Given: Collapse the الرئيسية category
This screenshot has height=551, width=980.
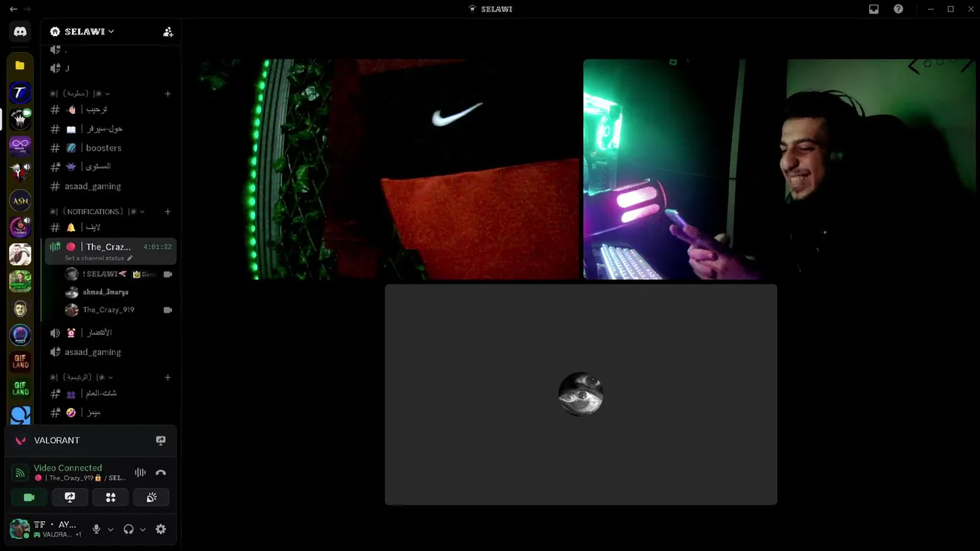Looking at the screenshot, I should (x=81, y=377).
